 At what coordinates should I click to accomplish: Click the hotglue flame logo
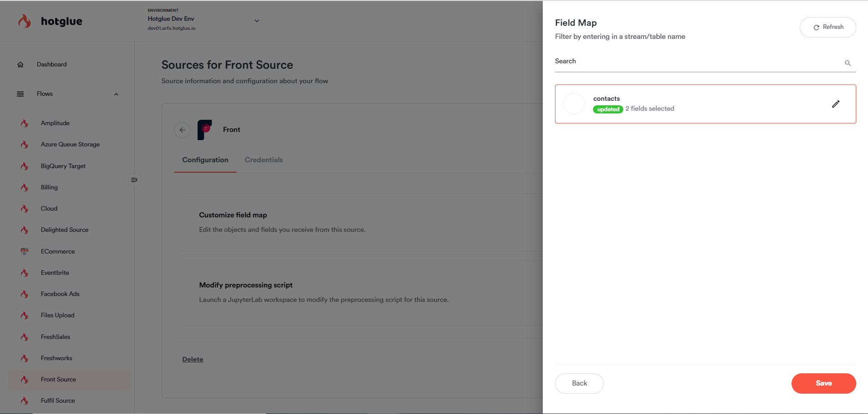point(24,21)
